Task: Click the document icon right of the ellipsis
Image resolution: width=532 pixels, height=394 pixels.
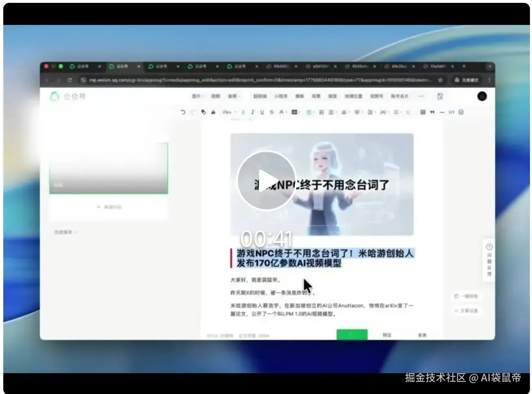Action: (440, 96)
